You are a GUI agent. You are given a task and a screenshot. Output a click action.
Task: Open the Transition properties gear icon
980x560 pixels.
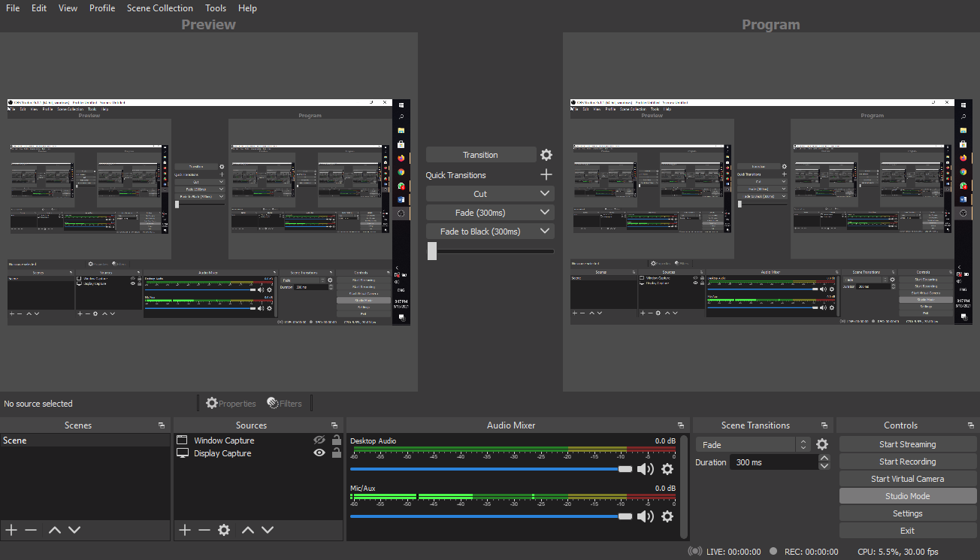546,154
